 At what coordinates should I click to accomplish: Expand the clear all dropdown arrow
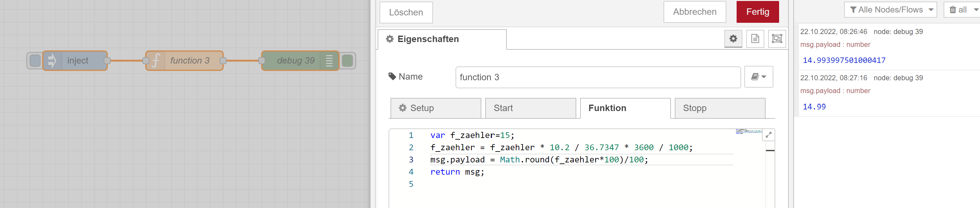click(976, 10)
